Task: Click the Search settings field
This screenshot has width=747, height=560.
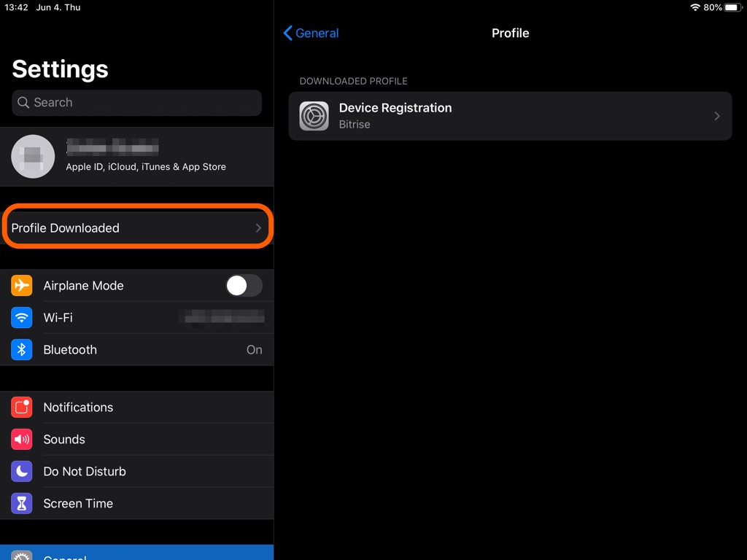Action: pos(136,103)
